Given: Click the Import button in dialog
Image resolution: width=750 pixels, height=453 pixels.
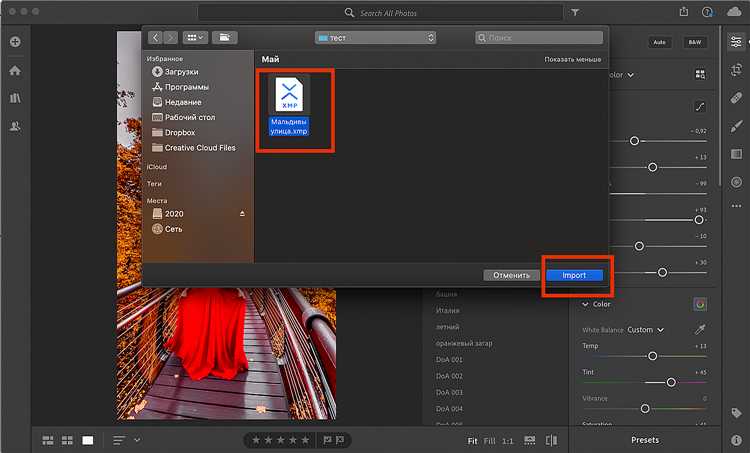Looking at the screenshot, I should (x=574, y=275).
